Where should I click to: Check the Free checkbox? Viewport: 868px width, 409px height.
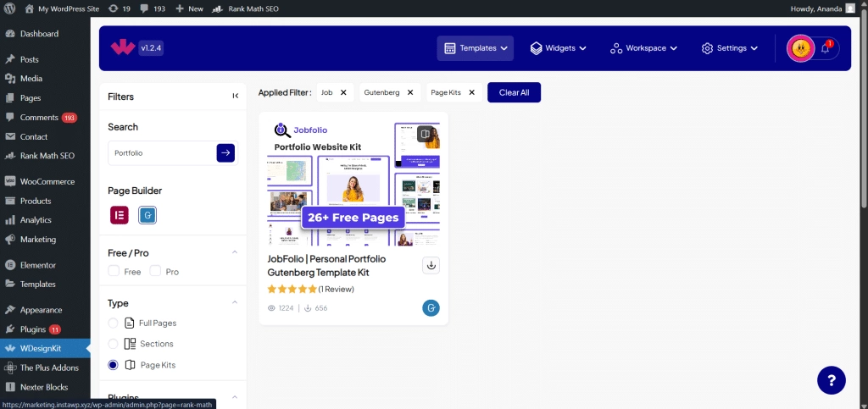pos(114,271)
